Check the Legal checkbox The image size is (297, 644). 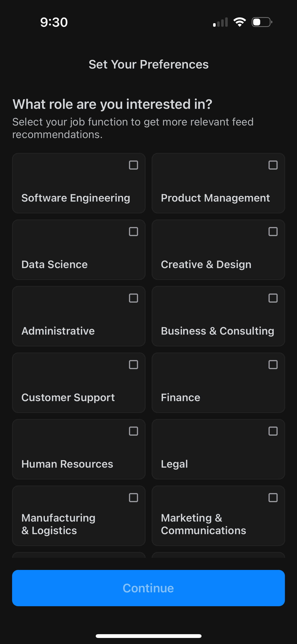click(x=273, y=431)
